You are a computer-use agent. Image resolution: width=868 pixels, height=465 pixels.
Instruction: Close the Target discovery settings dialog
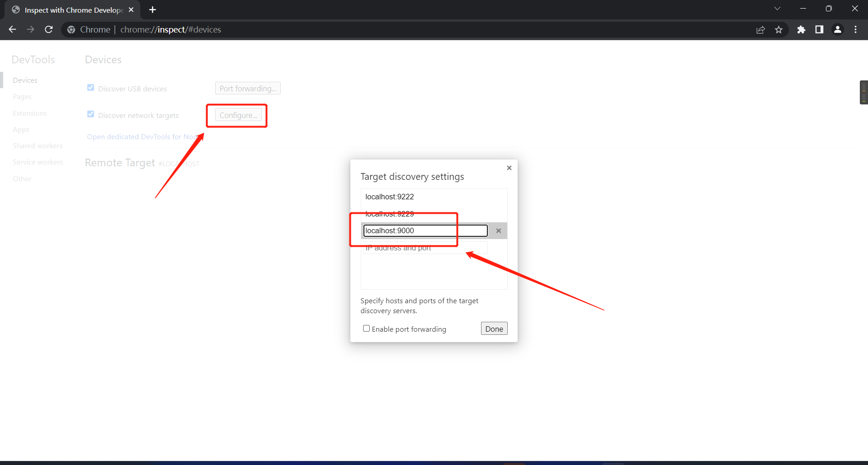pyautogui.click(x=509, y=168)
